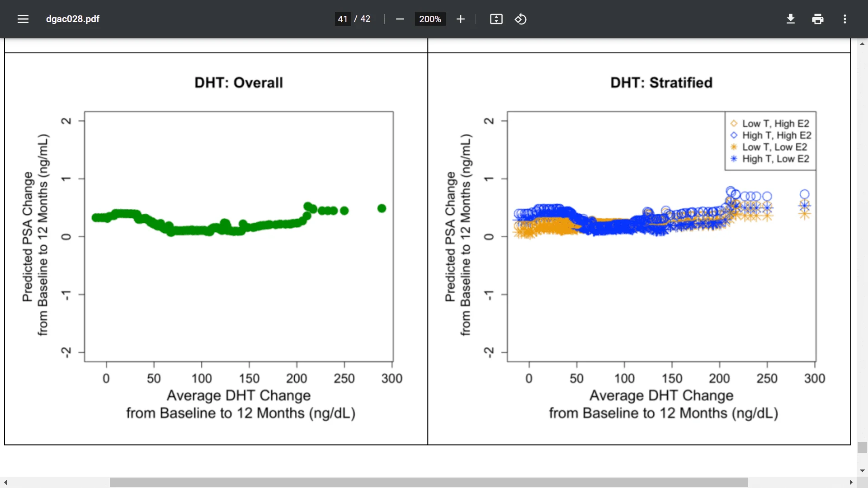The height and width of the screenshot is (488, 868).
Task: Zoom in with the plus button
Action: (x=460, y=19)
